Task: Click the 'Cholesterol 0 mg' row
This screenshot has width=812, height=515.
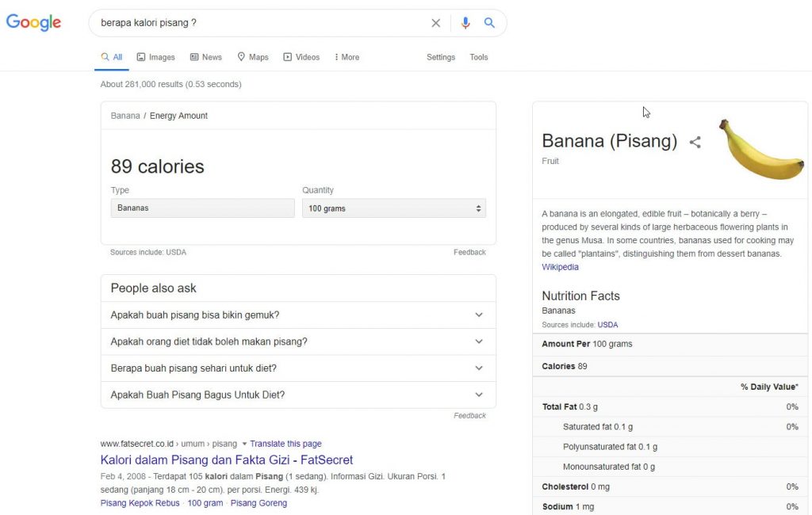Action: (x=670, y=486)
